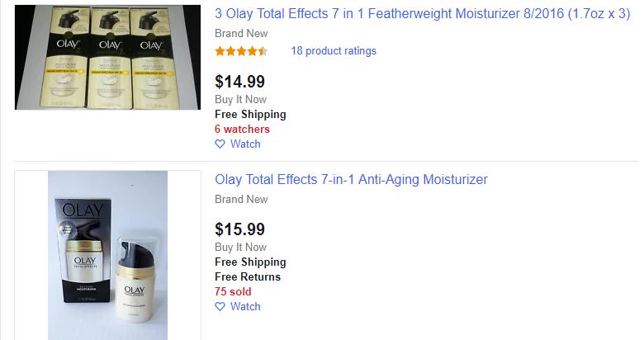Click the $15.99 price

point(240,229)
